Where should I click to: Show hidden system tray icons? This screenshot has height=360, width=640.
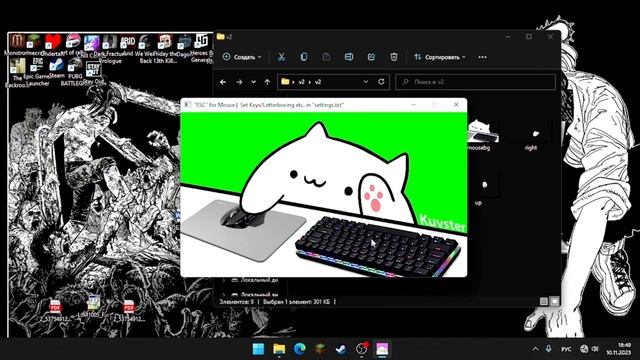click(535, 349)
